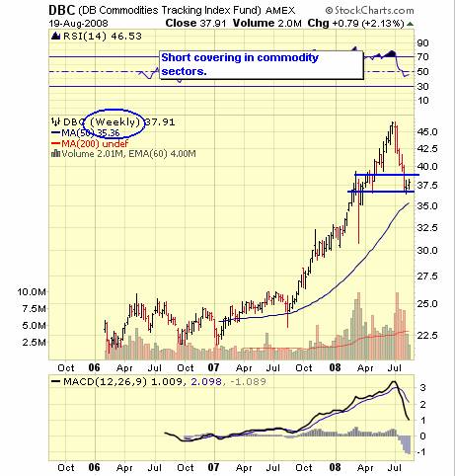Click the DBC ticker symbol title
This screenshot has width=455, height=476.
[x=62, y=10]
